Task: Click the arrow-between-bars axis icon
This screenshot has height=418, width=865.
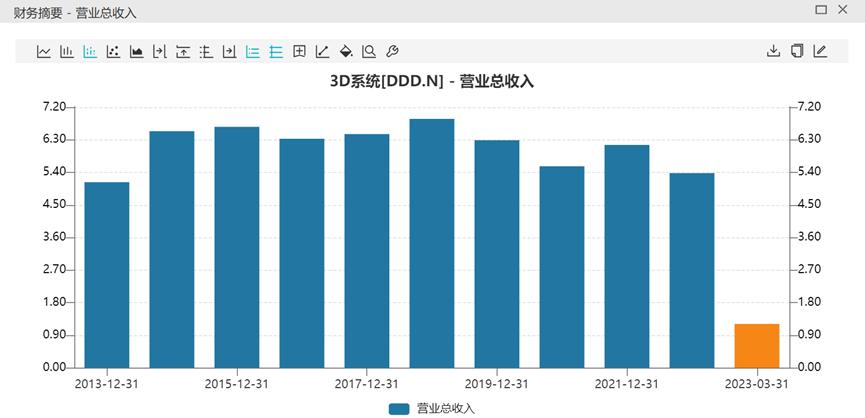Action: coord(159,52)
